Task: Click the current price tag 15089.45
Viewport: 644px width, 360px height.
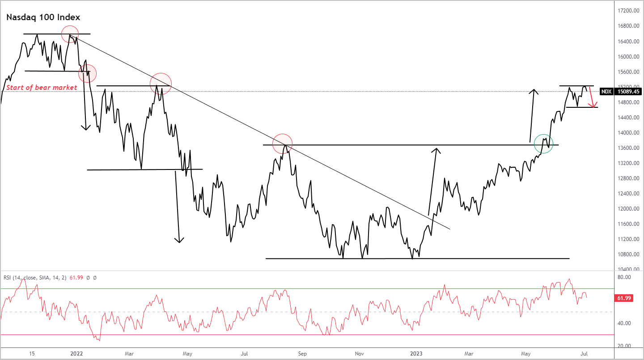Action: (x=629, y=92)
